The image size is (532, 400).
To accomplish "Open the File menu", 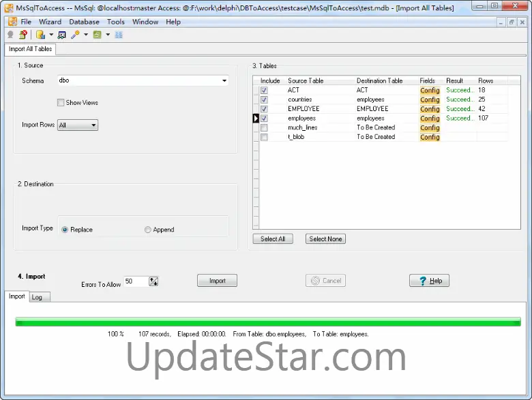I will tap(26, 22).
